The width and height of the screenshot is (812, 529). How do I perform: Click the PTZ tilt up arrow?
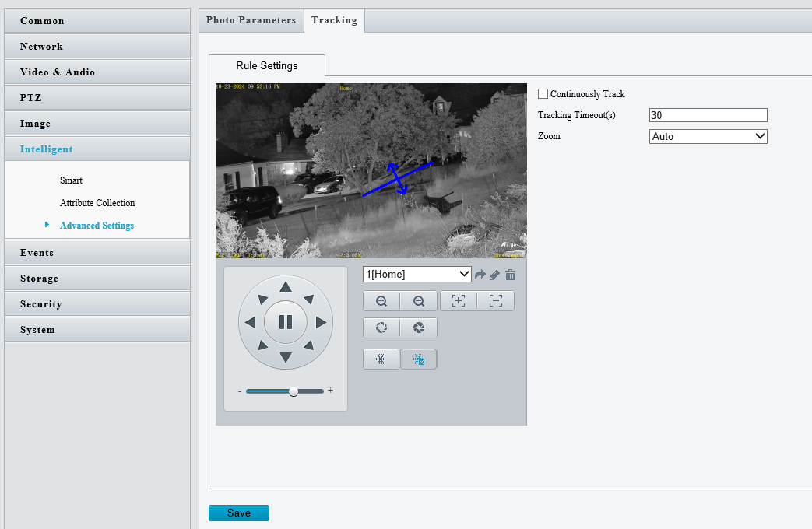tap(286, 287)
